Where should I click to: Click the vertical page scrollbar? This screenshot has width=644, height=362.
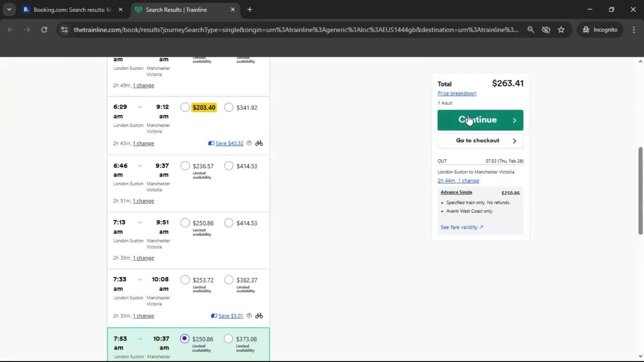(x=640, y=191)
